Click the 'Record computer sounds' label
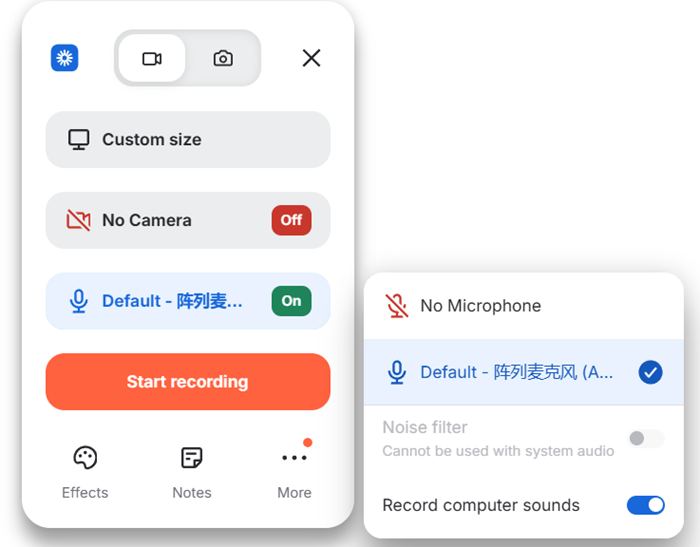Viewport: 700px width, 547px height. click(481, 505)
